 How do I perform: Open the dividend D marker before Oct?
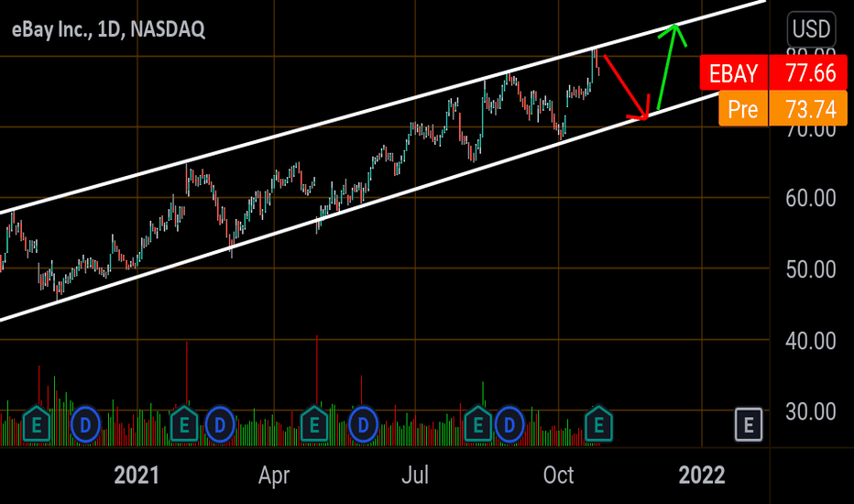pyautogui.click(x=509, y=424)
